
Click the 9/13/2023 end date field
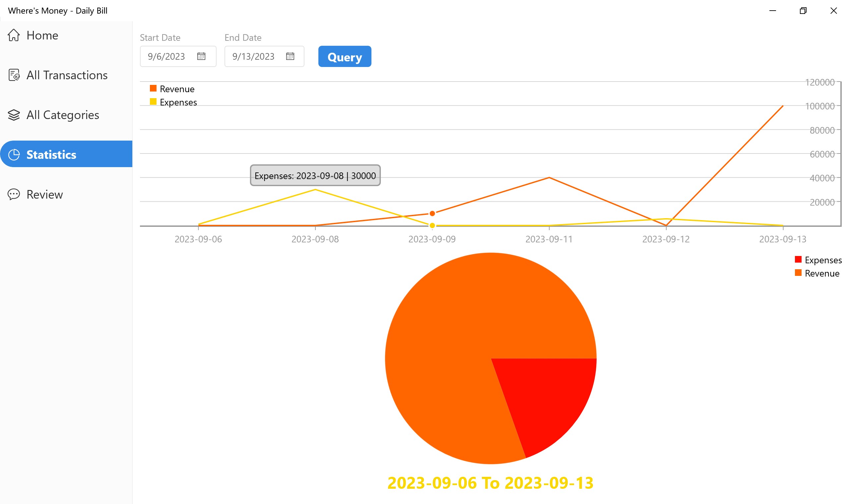click(253, 56)
